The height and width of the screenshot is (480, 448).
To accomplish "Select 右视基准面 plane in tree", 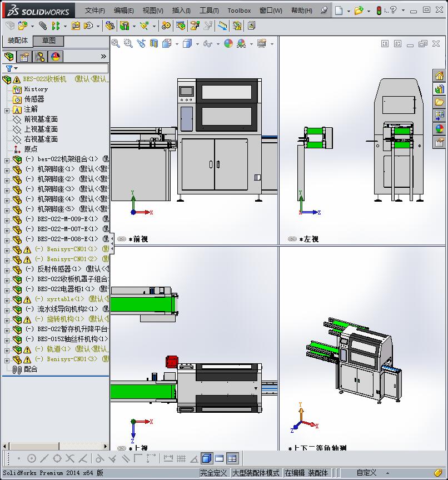I will 41,139.
